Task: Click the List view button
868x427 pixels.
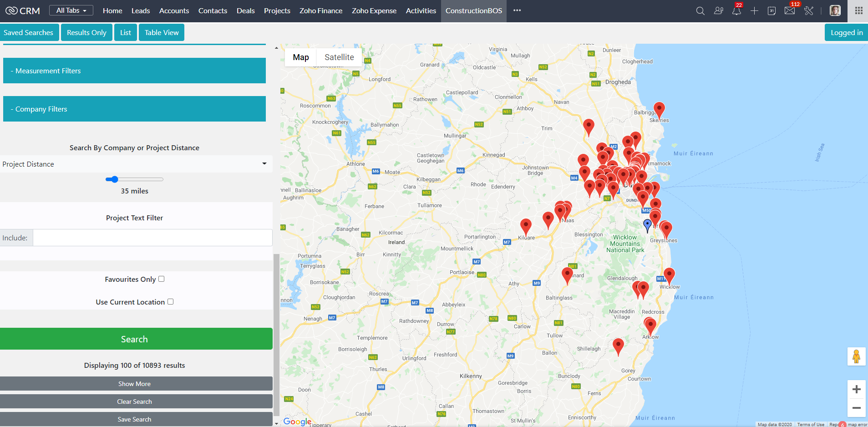Action: (126, 32)
